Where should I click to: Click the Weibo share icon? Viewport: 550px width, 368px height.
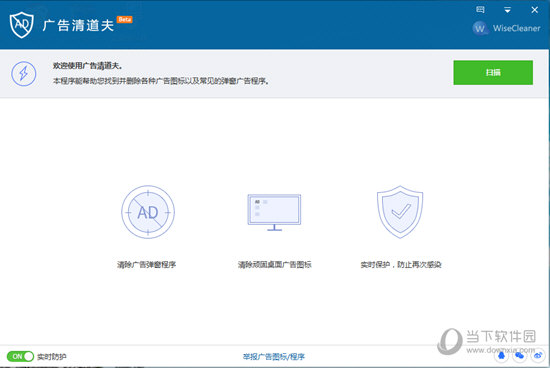(x=538, y=356)
